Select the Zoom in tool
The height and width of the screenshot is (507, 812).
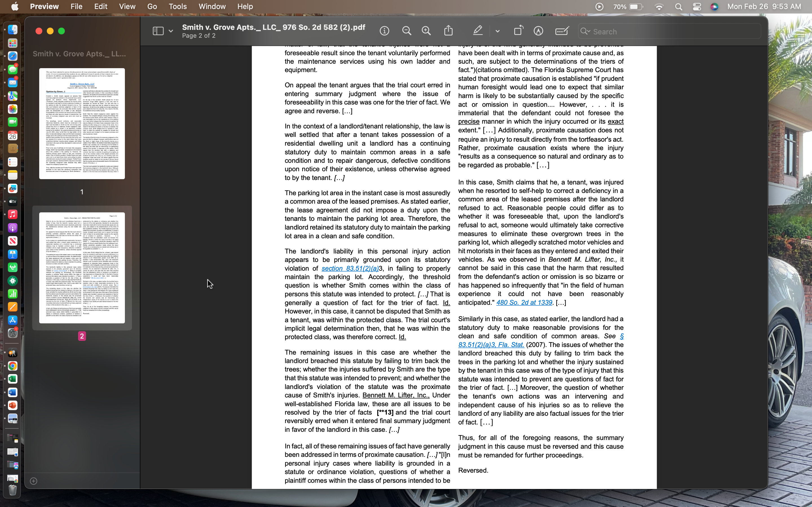point(426,30)
